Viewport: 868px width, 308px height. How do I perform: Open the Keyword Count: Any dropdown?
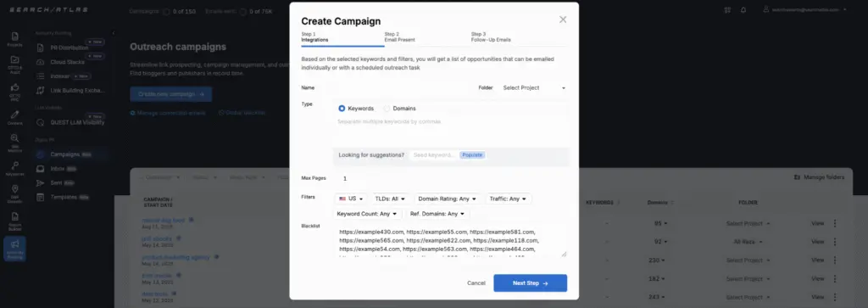point(368,213)
